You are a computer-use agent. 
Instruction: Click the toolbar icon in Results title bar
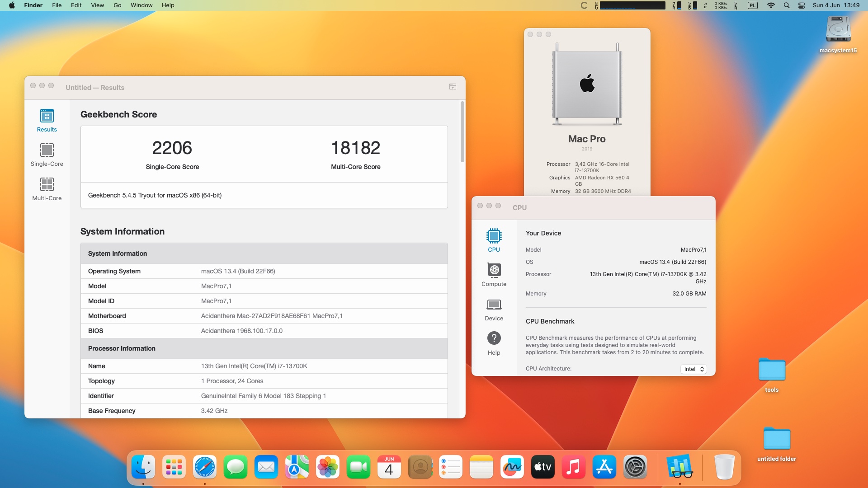(x=453, y=87)
